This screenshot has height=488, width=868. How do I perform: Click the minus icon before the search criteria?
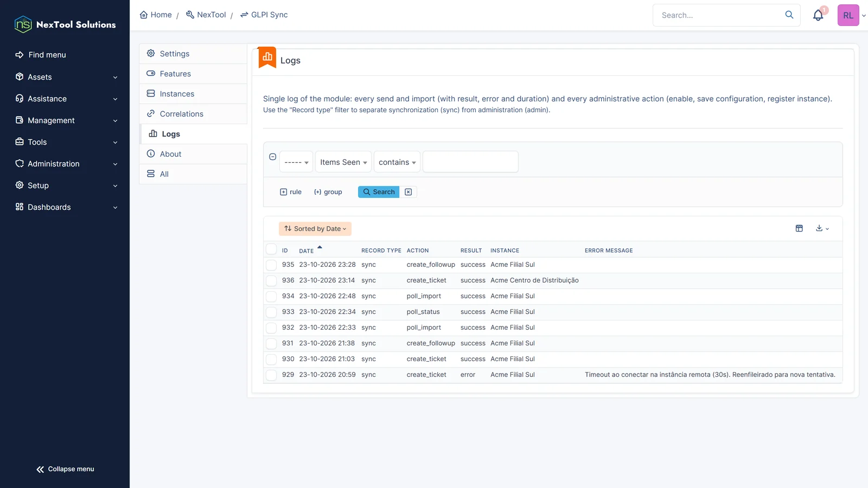[x=273, y=157]
